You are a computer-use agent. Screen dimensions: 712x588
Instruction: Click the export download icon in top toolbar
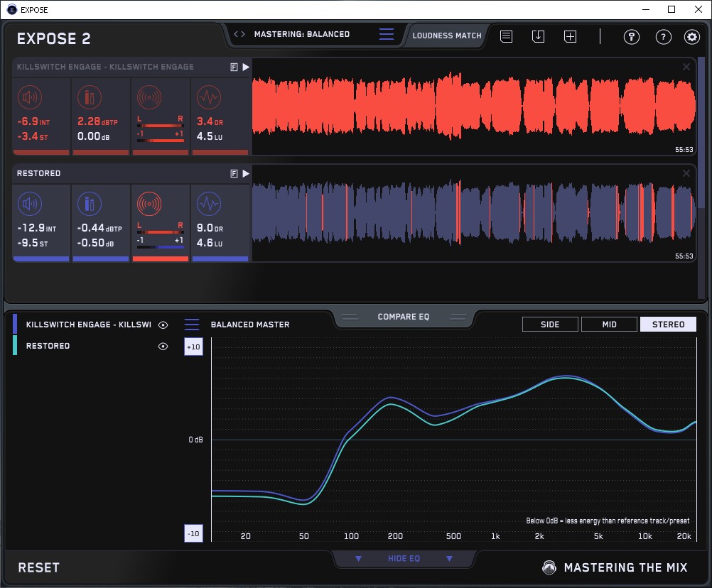pyautogui.click(x=538, y=36)
